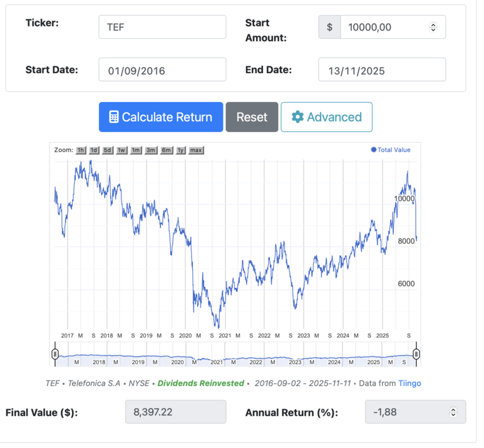Click the dollar sign prefix of Start Amount
This screenshot has height=448, width=484.
point(329,27)
